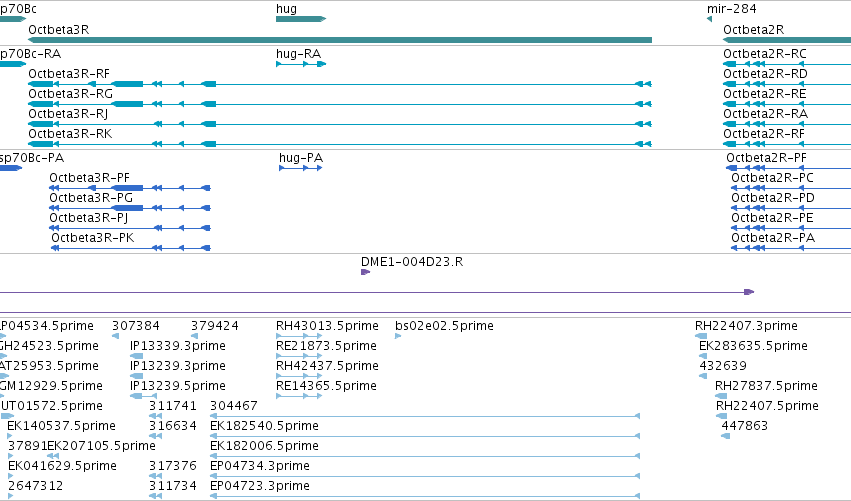Open EST RE21873.5prime
This screenshot has height=501, width=851.
tap(326, 346)
